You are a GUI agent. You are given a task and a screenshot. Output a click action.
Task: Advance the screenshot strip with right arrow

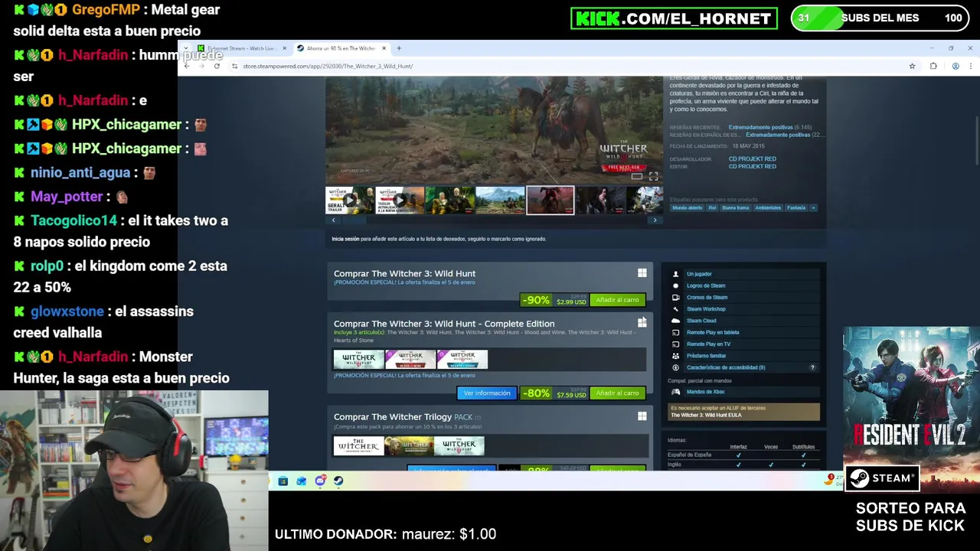coord(655,220)
